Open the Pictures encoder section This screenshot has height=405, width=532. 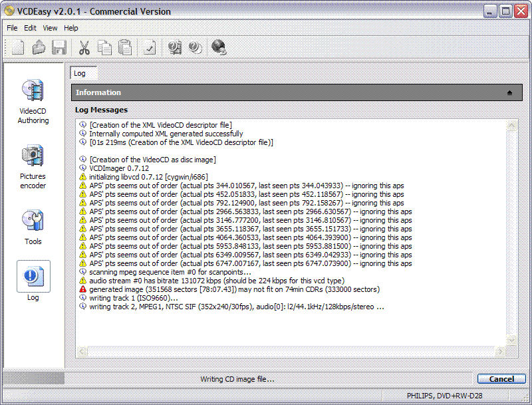[33, 167]
